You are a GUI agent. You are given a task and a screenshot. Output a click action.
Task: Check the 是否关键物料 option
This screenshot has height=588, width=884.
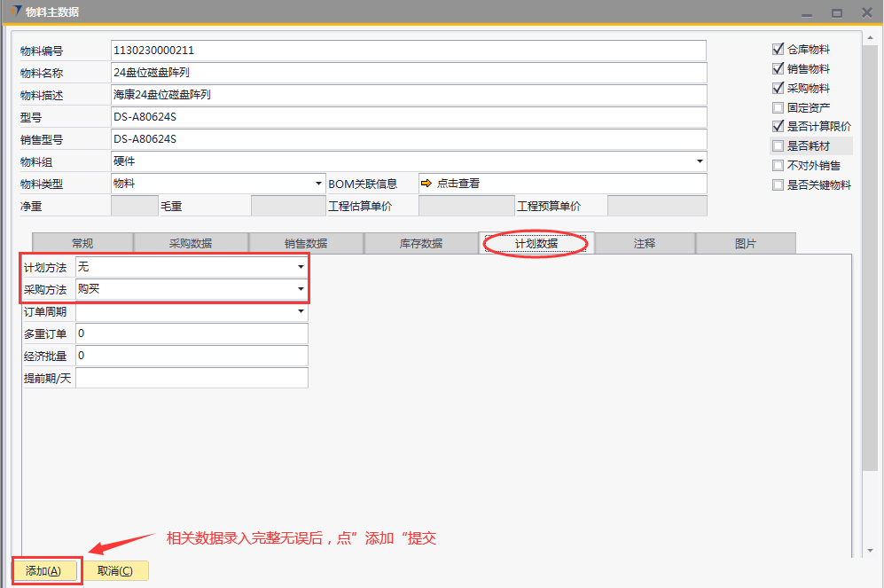(x=778, y=185)
